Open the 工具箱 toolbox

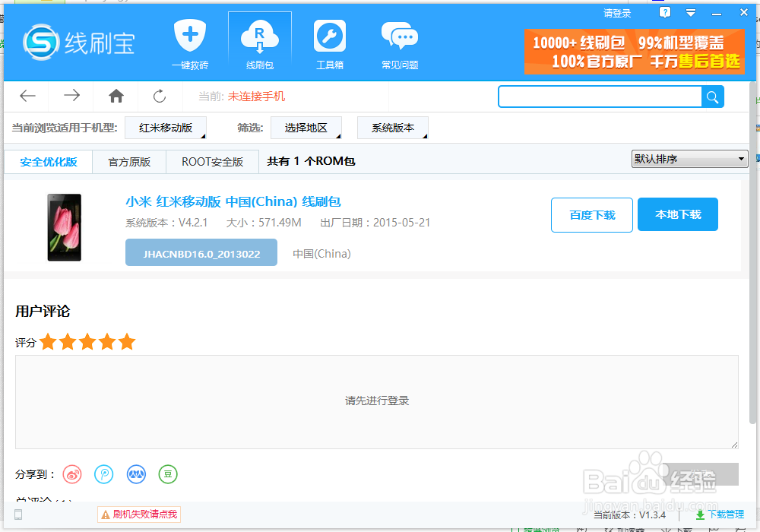[x=329, y=42]
